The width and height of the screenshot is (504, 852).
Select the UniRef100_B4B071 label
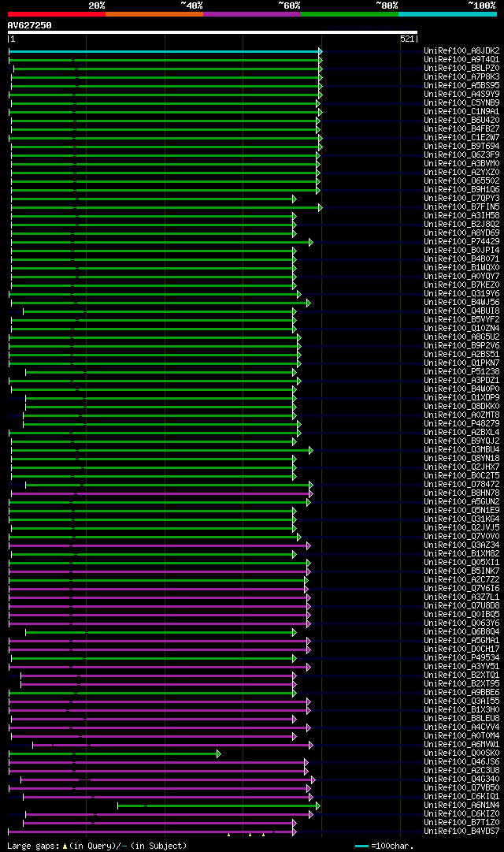461,259
